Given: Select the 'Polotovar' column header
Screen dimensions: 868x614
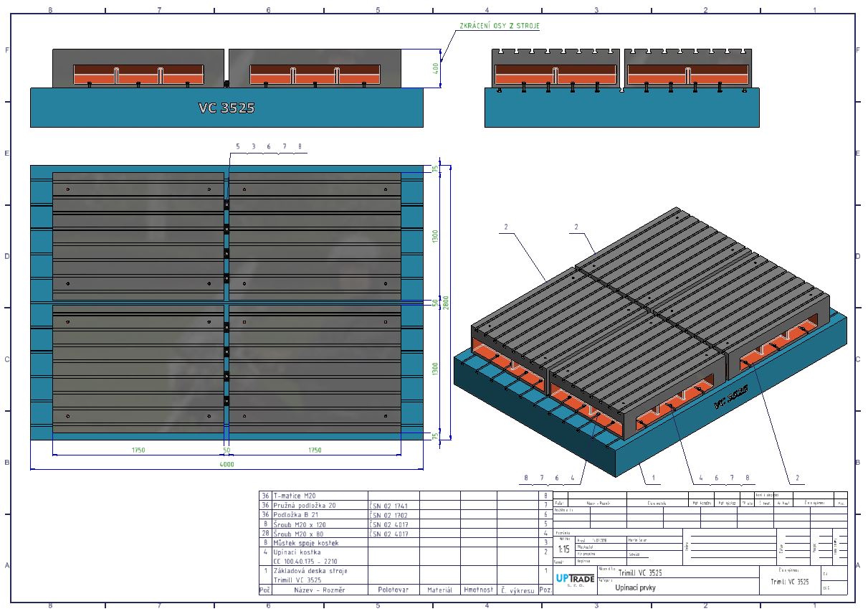Looking at the screenshot, I should point(393,590).
